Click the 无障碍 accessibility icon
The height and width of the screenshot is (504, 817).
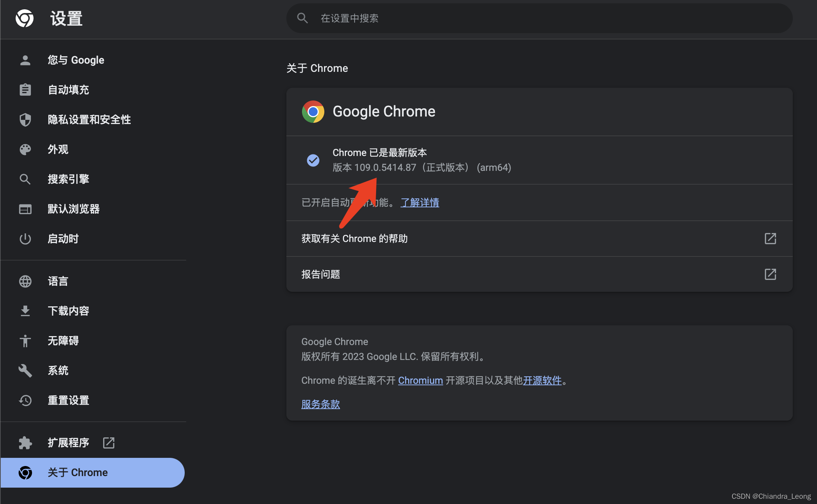point(25,341)
